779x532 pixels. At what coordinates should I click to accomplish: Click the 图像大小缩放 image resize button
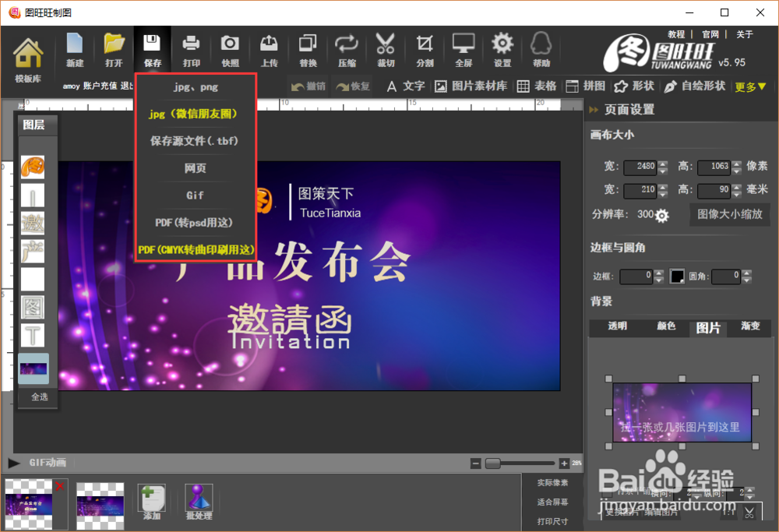pyautogui.click(x=730, y=215)
